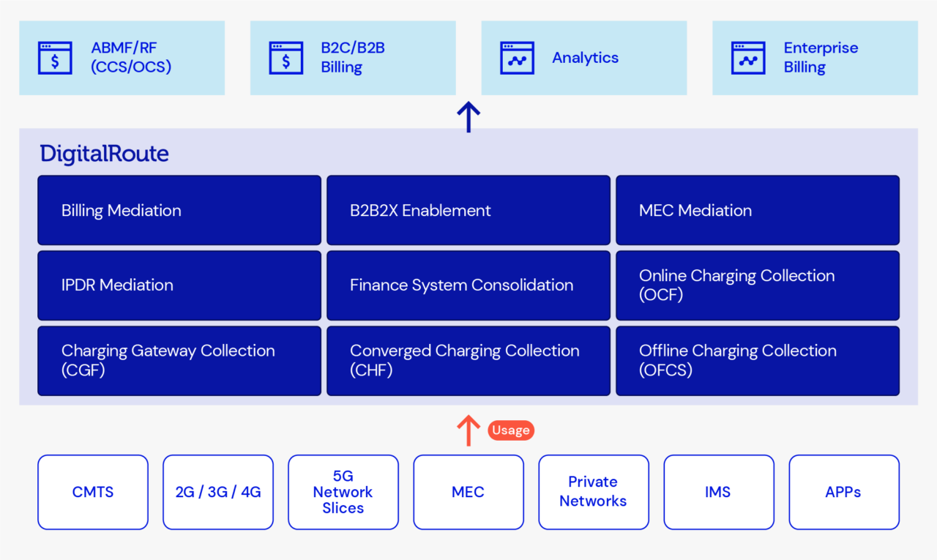Click the CMTS source box
Screen dimensions: 937x560
pyautogui.click(x=92, y=491)
